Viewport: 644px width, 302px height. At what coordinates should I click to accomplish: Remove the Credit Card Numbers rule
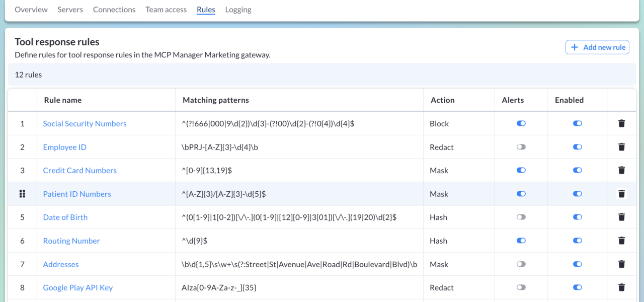621,170
